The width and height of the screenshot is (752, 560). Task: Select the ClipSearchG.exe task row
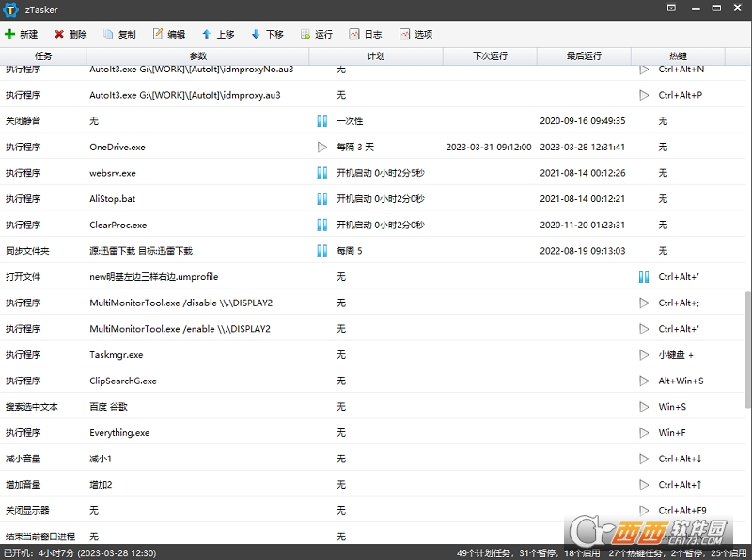[372, 381]
